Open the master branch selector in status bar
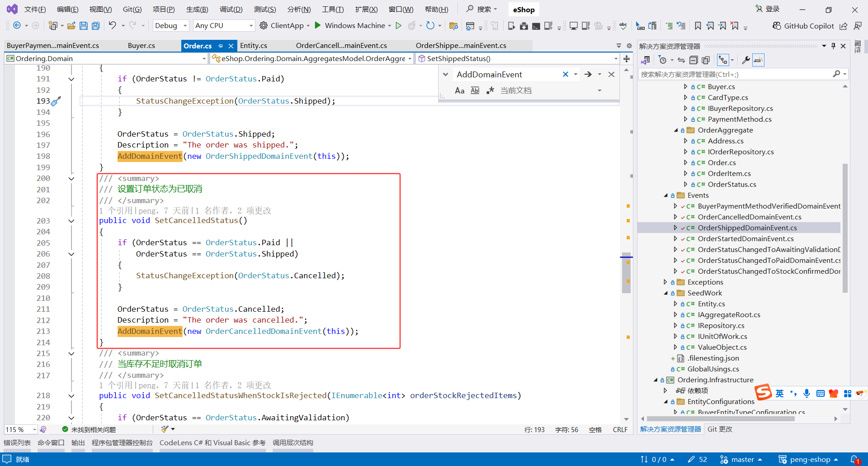This screenshot has width=868, height=466. pyautogui.click(x=741, y=460)
